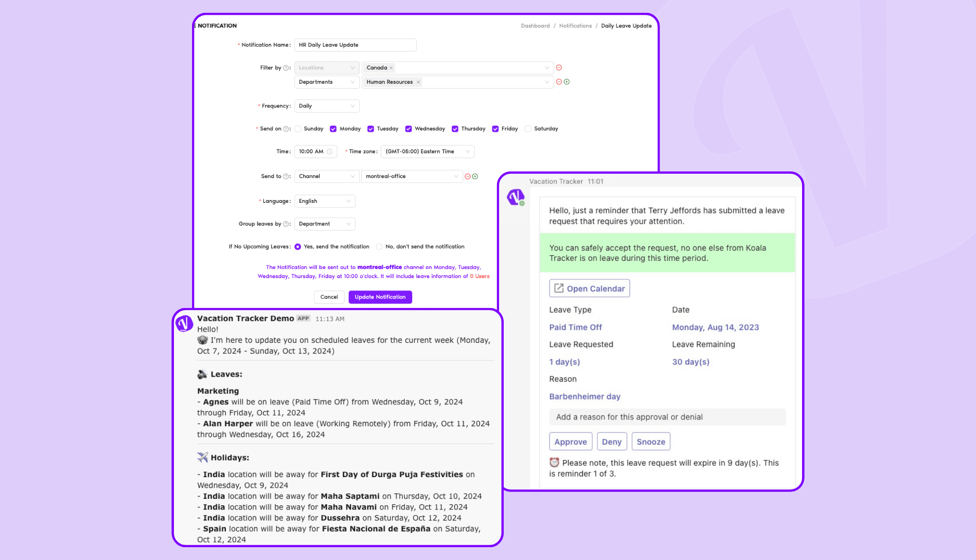Click the Send to help icon
This screenshot has height=560, width=976.
point(286,177)
